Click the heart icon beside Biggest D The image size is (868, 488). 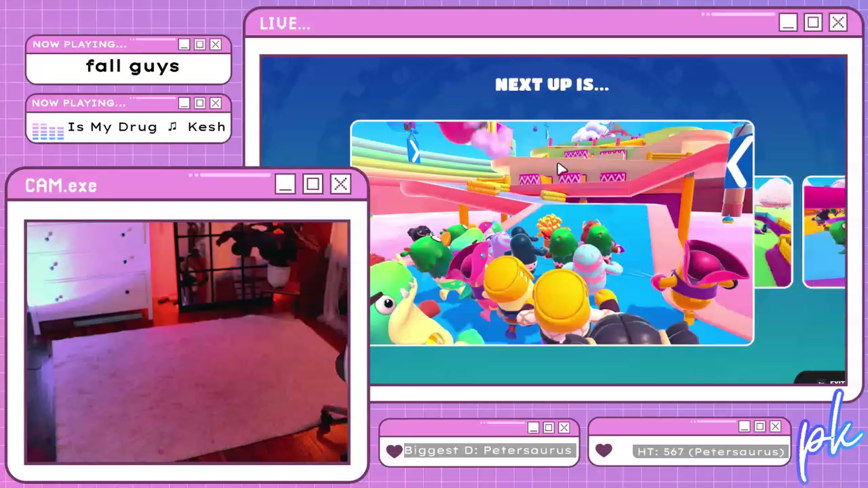coord(394,451)
